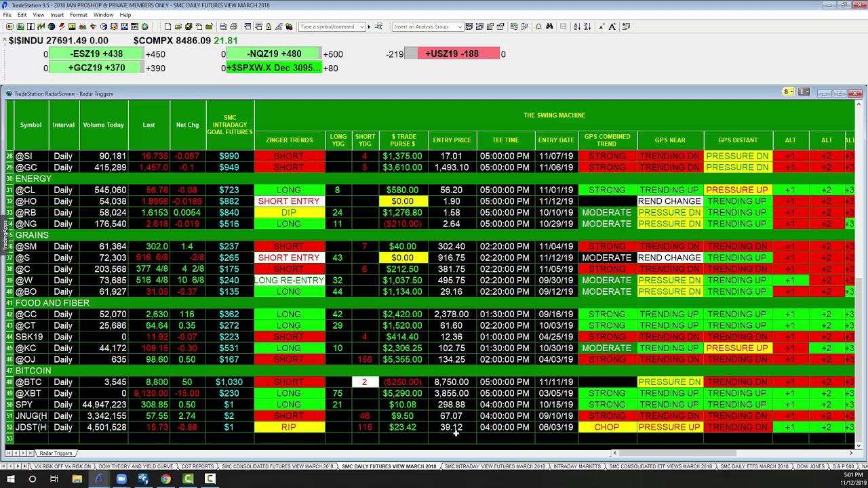Viewport: 868px width, 488px height.
Task: Click the Print toolbar icon
Action: click(x=233, y=26)
